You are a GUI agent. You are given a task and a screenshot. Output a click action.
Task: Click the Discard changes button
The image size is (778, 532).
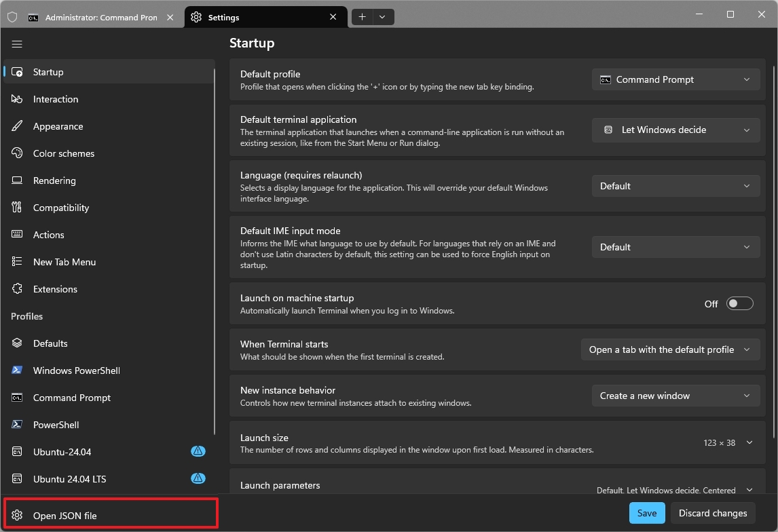pos(713,513)
